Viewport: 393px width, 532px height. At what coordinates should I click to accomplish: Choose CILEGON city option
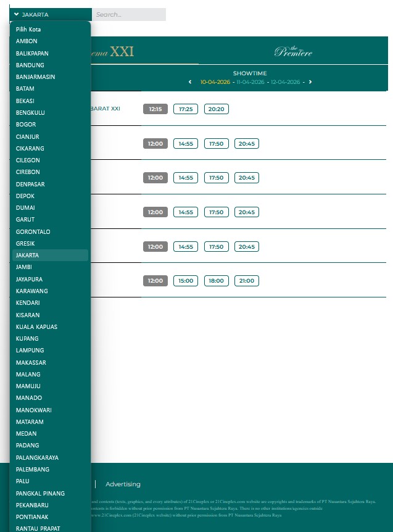click(50, 160)
